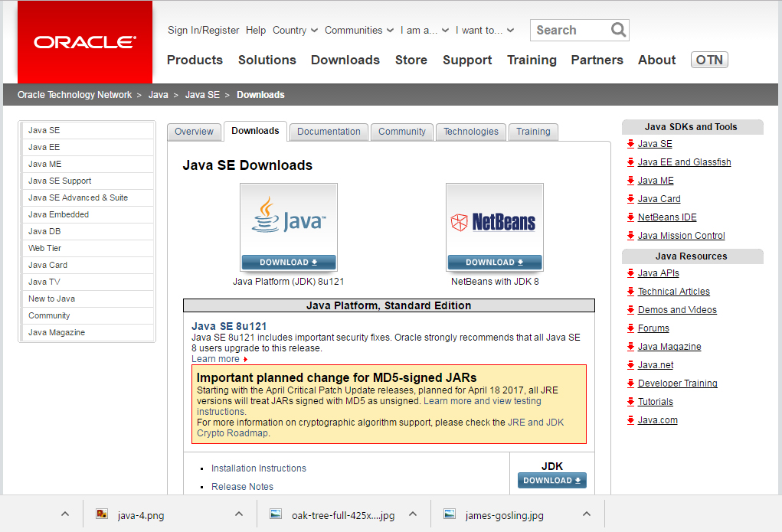The width and height of the screenshot is (782, 532).
Task: Click the Oracle logo
Action: 83,41
